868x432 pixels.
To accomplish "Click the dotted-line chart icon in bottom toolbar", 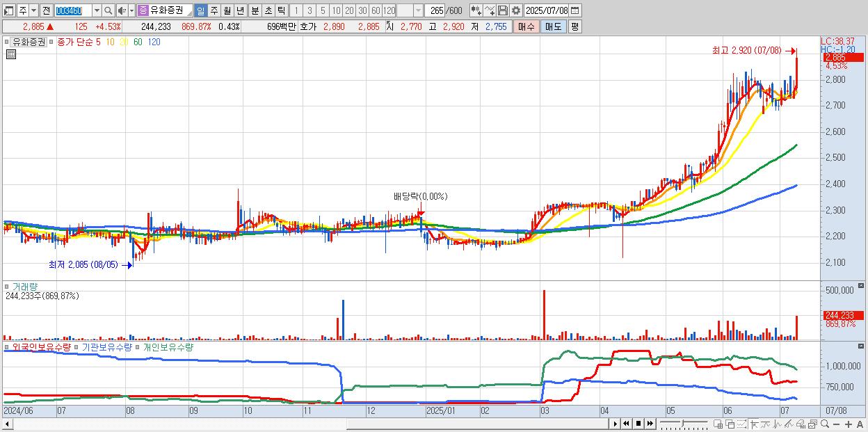I will point(741,424).
